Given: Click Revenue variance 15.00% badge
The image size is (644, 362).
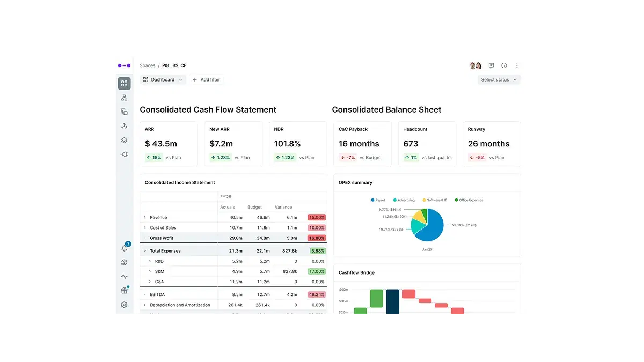Looking at the screenshot, I should click(317, 218).
